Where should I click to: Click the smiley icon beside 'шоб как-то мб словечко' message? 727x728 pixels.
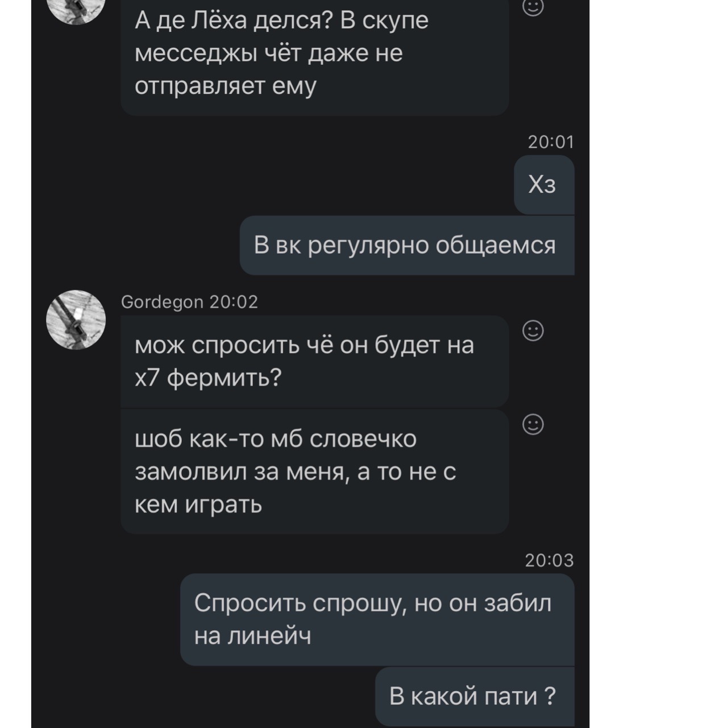533,423
